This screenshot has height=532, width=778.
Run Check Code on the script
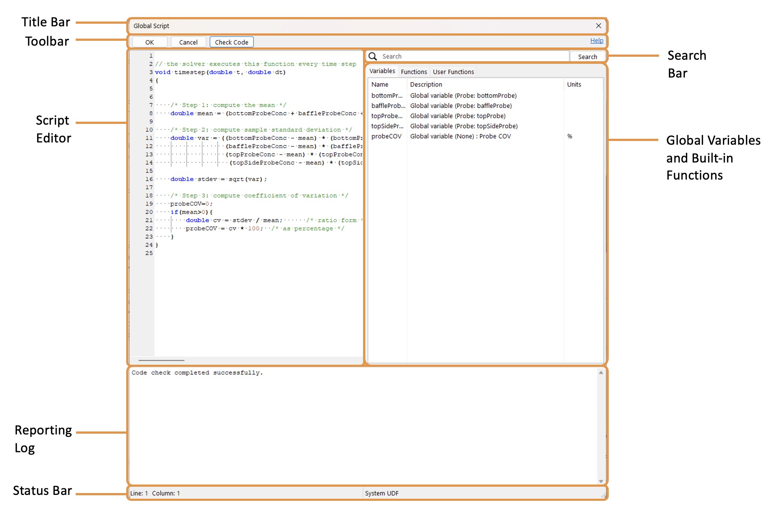[231, 42]
